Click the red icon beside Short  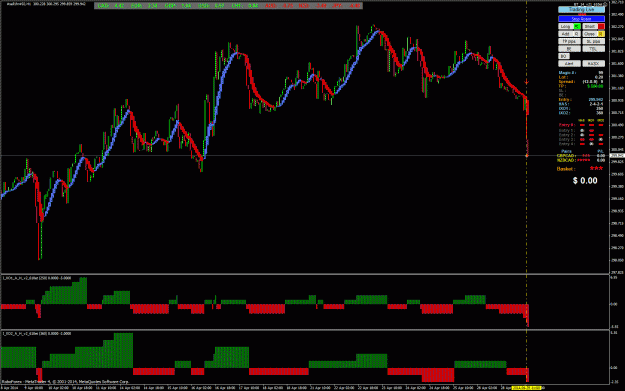601,26
